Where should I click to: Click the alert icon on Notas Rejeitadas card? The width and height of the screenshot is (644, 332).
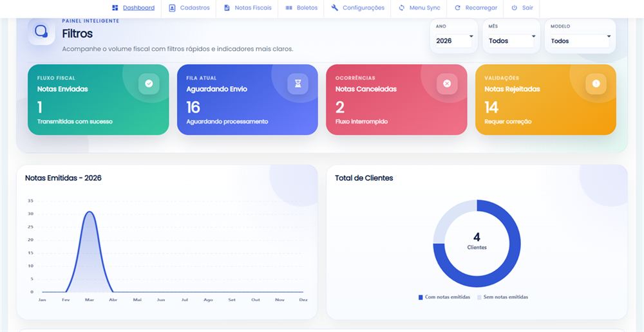tap(596, 84)
